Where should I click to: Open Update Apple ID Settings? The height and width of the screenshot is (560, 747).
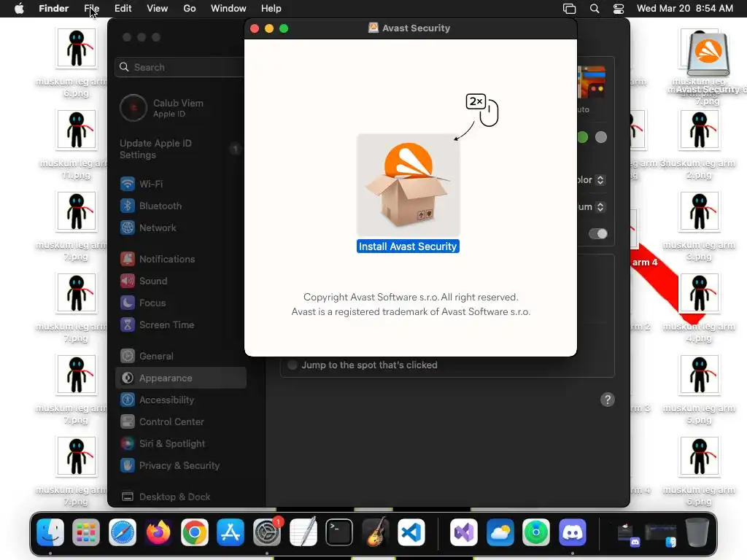point(181,149)
